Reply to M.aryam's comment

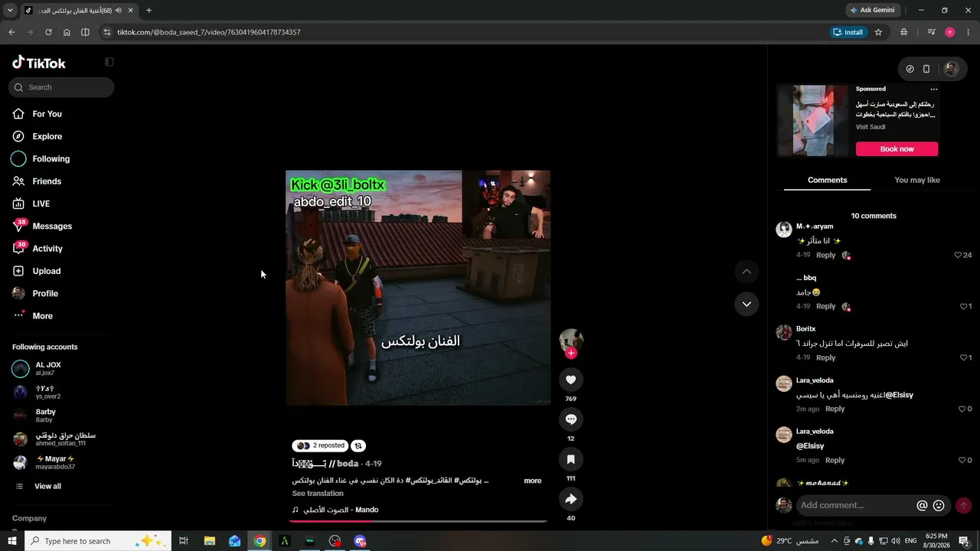pyautogui.click(x=825, y=255)
